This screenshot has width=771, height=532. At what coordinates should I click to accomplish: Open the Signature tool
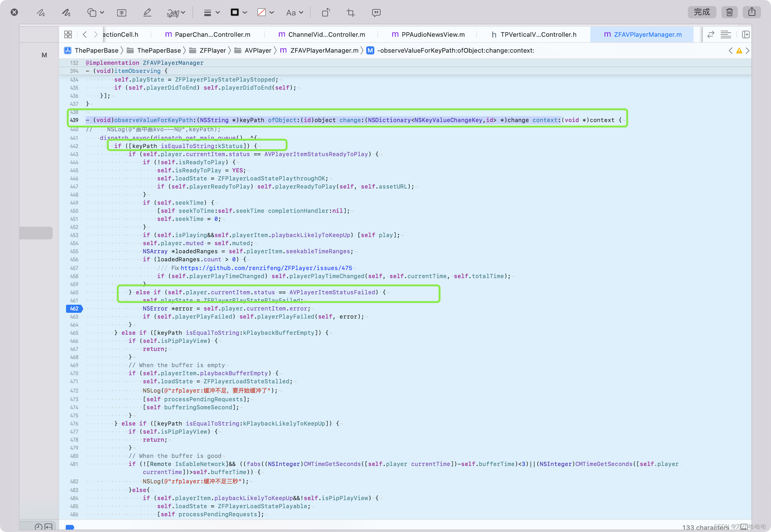click(173, 13)
